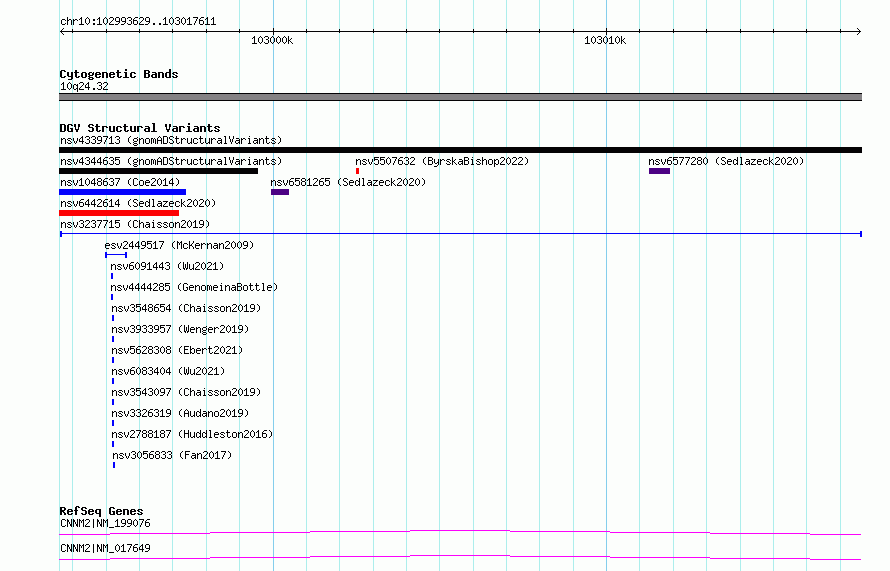890x571 pixels.
Task: Open nsv3933957 (Wenger2019) label
Action: (x=180, y=329)
